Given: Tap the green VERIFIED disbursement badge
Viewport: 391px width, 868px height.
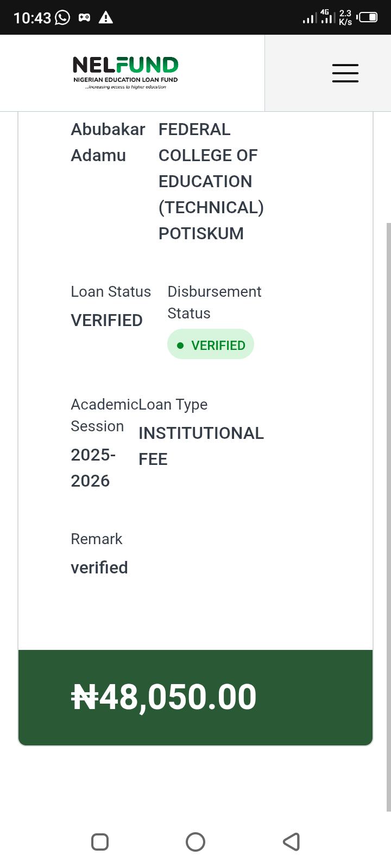Looking at the screenshot, I should point(211,344).
